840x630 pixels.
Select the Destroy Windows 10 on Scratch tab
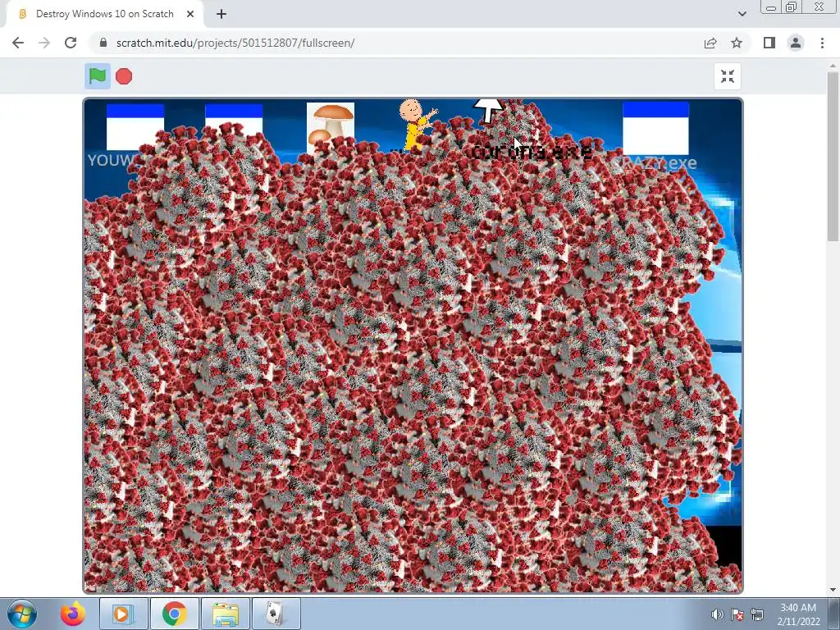pos(105,14)
